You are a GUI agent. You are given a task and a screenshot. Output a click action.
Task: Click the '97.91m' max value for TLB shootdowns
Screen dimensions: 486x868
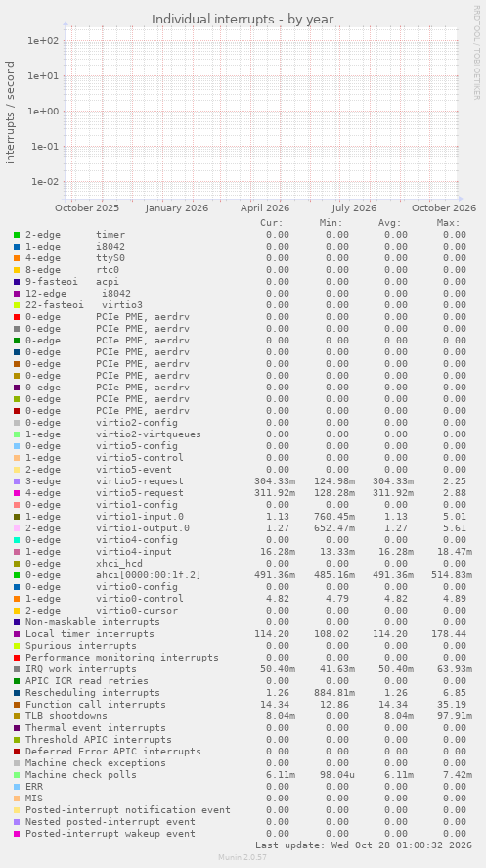(x=455, y=716)
